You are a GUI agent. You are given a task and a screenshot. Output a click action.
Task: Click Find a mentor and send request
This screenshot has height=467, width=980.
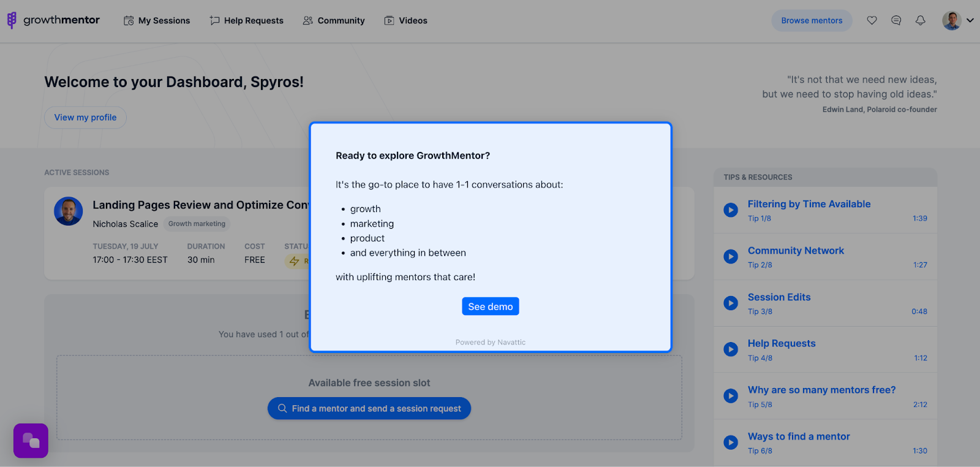(369, 408)
